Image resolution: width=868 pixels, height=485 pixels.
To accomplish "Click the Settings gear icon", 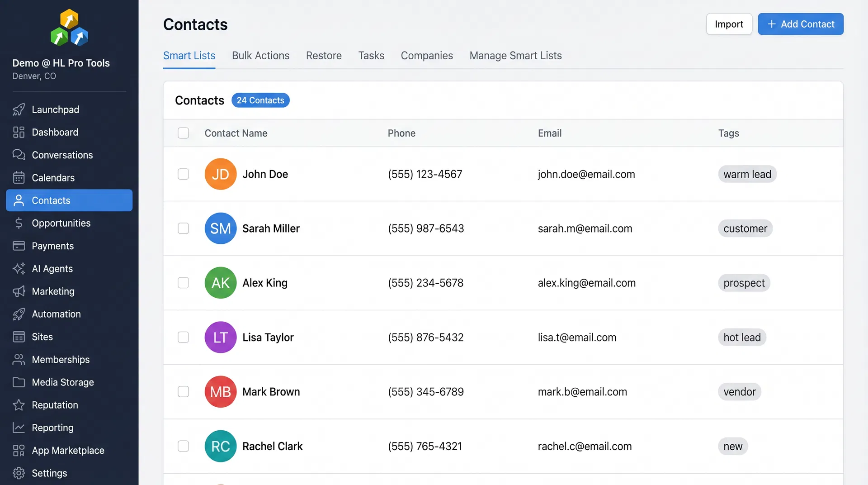I will coord(19,473).
